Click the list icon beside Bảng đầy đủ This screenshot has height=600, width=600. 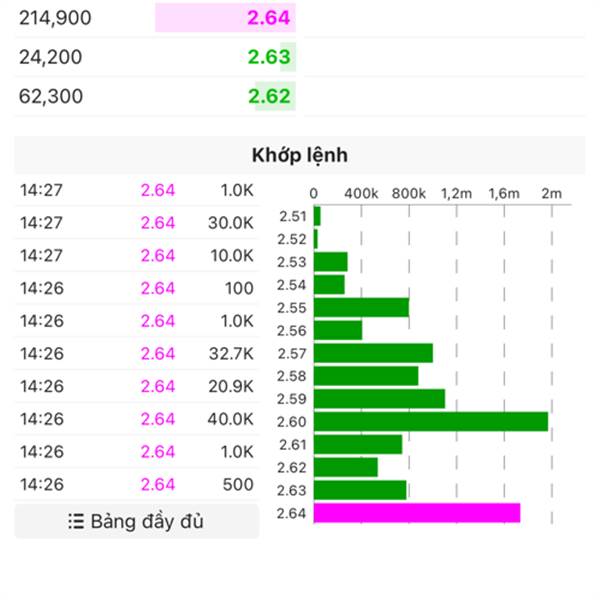click(76, 522)
